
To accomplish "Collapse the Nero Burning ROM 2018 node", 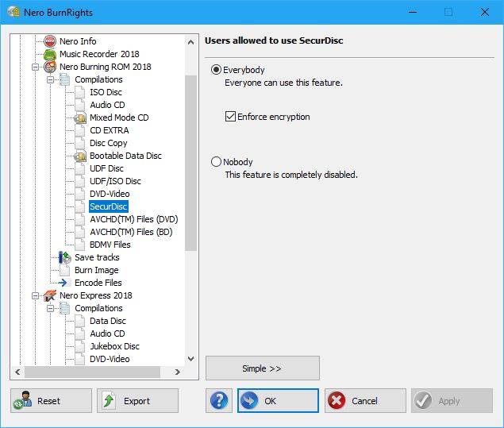I will coord(36,67).
